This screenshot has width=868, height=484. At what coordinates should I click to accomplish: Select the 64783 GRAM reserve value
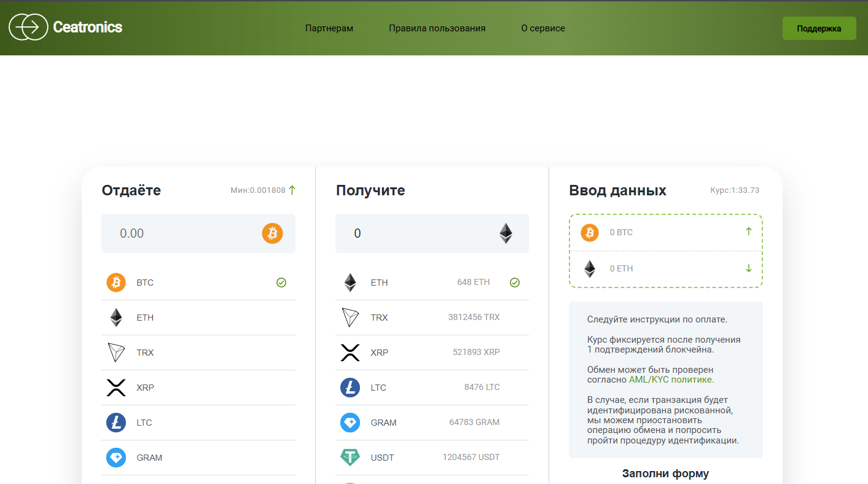(x=474, y=423)
